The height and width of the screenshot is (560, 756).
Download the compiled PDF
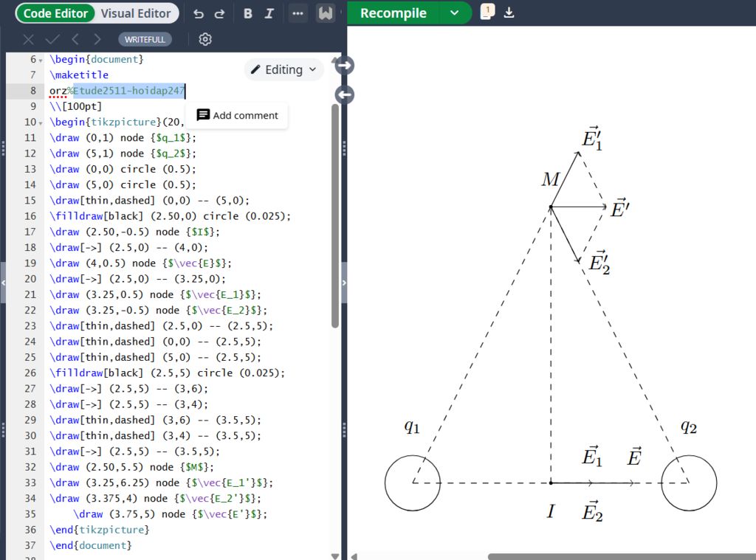[x=509, y=13]
